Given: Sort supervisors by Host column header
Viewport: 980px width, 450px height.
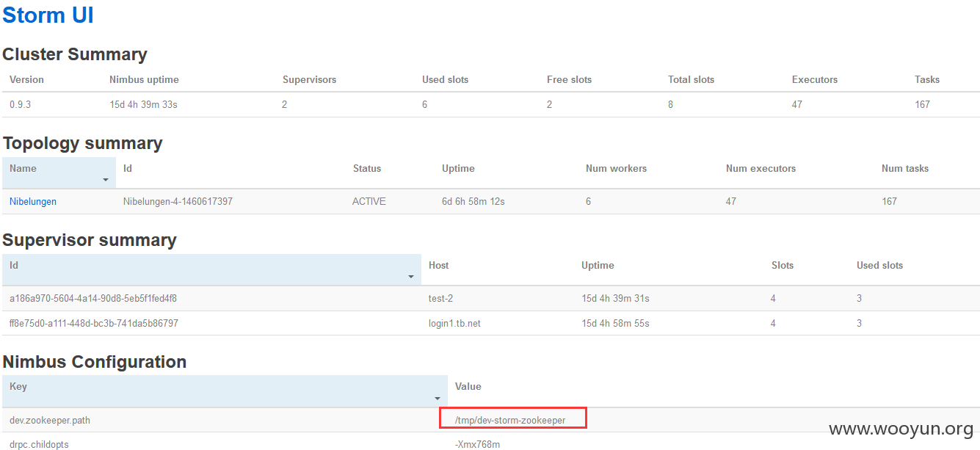Looking at the screenshot, I should [439, 265].
